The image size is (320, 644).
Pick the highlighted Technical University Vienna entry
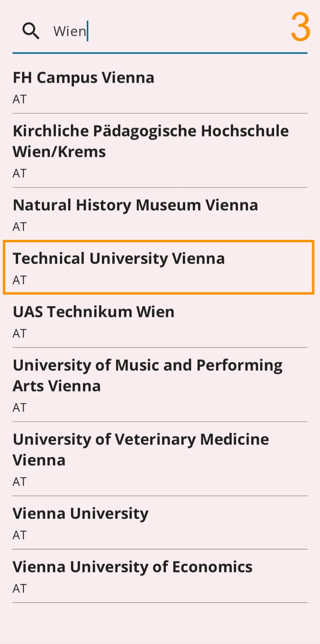tap(159, 267)
